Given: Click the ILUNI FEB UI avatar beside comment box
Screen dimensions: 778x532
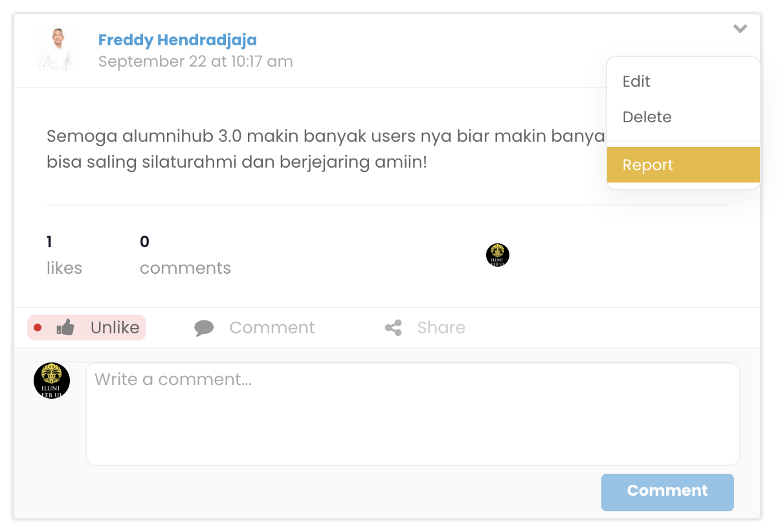Looking at the screenshot, I should tap(52, 381).
